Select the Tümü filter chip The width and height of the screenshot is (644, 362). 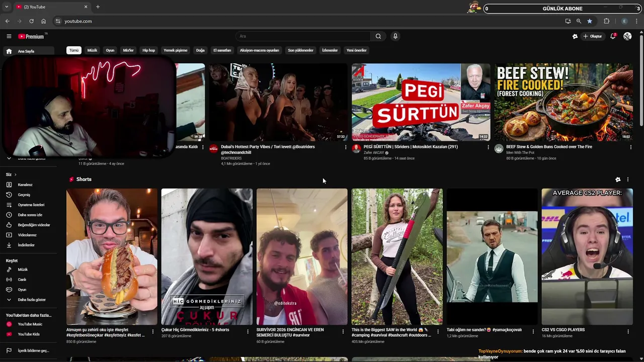[x=74, y=50]
